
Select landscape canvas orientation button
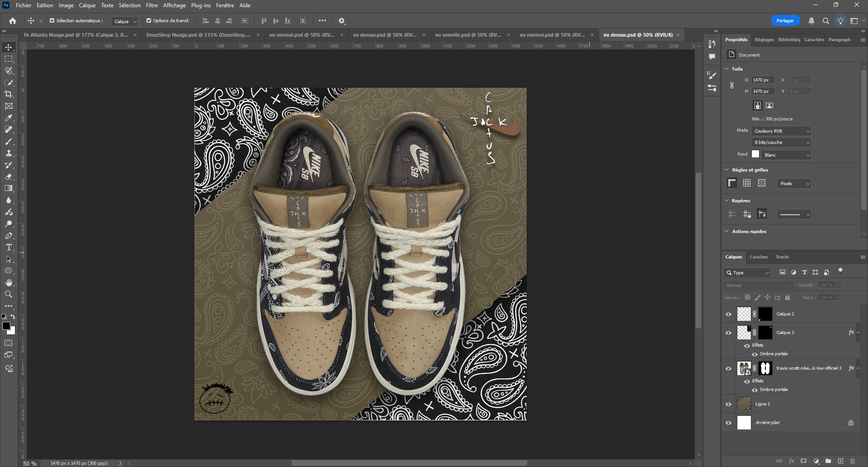click(x=769, y=105)
